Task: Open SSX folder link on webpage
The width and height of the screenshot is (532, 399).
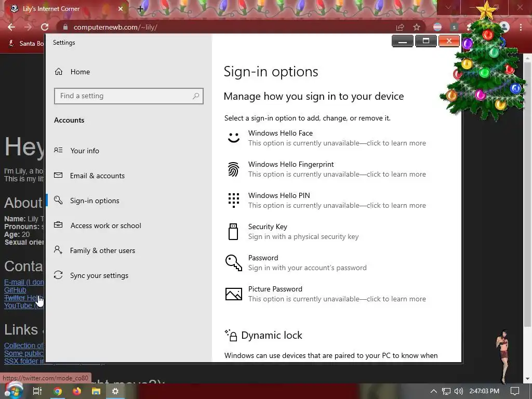Action: (x=24, y=361)
